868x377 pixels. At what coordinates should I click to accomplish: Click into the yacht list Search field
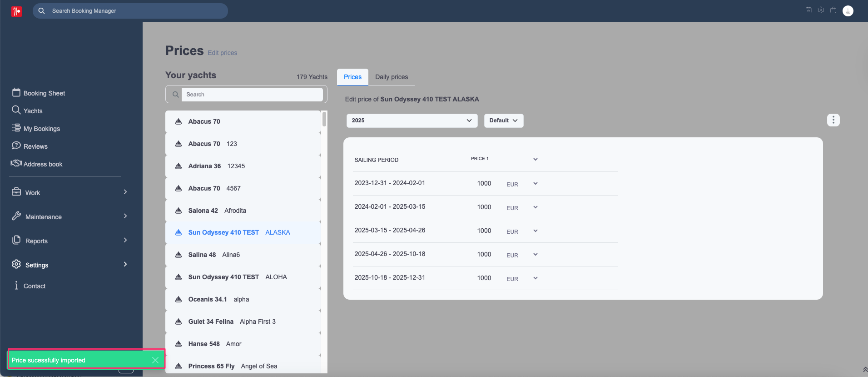(252, 95)
